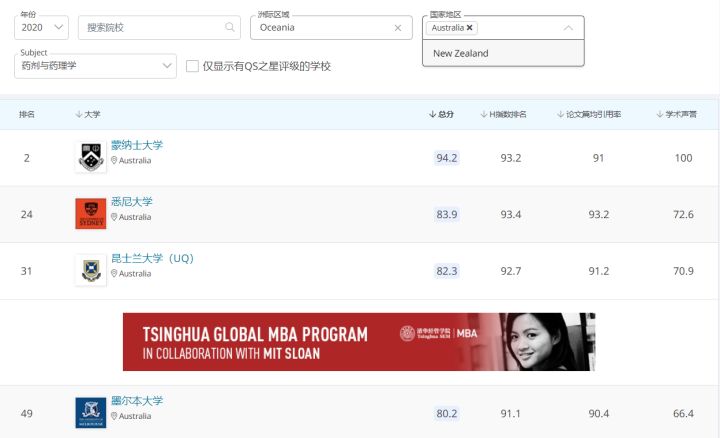Click the University of Sydney logo
The image size is (720, 438).
pos(91,213)
